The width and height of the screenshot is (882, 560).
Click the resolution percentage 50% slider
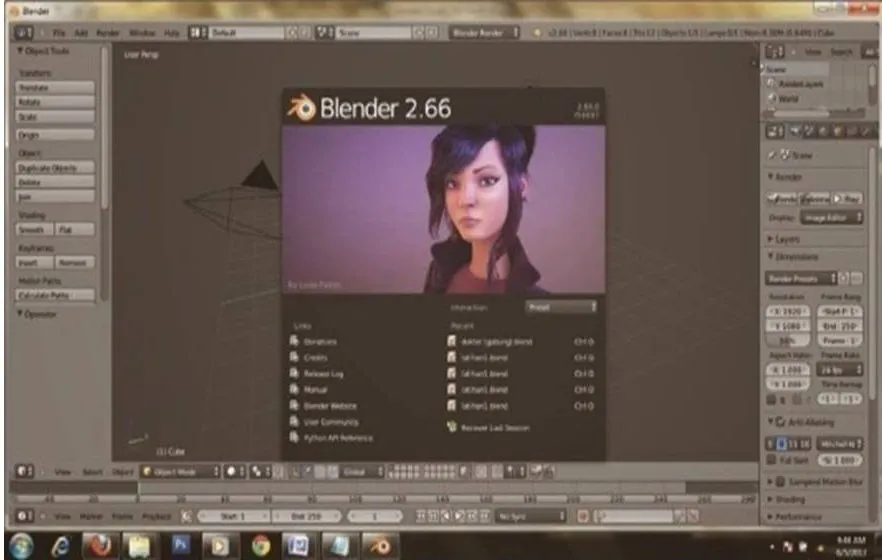(x=788, y=340)
